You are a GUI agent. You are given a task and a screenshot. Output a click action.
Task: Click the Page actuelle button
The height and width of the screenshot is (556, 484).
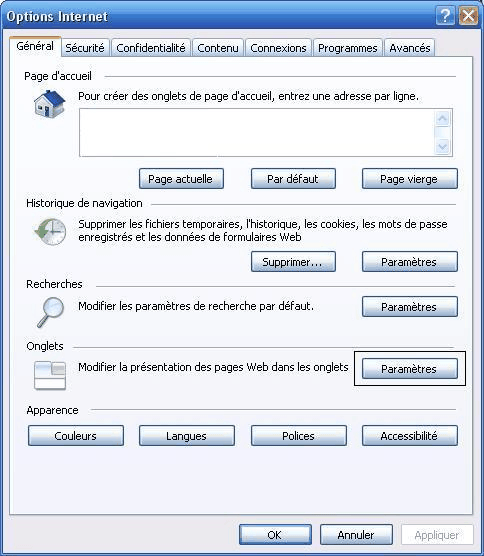(181, 179)
